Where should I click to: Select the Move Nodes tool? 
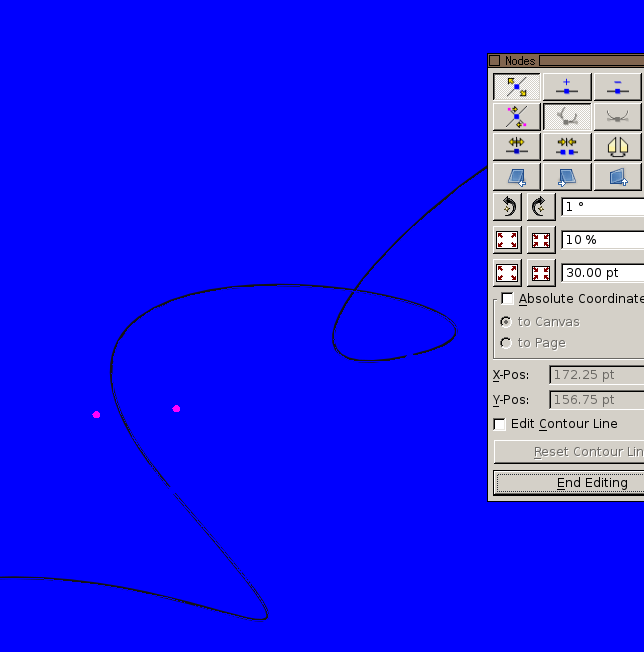click(x=516, y=87)
